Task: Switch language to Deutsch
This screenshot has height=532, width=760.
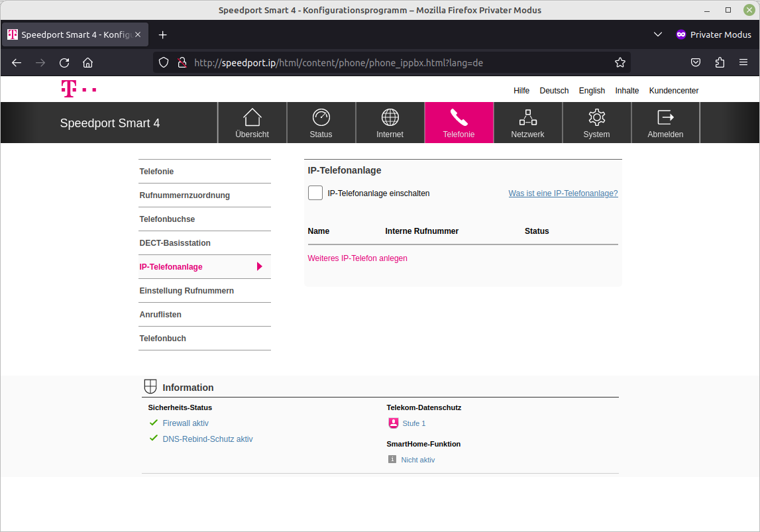Action: tap(554, 91)
